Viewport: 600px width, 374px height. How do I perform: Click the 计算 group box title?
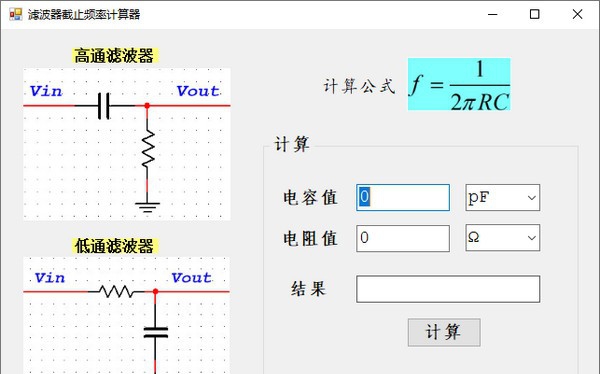tap(292, 145)
